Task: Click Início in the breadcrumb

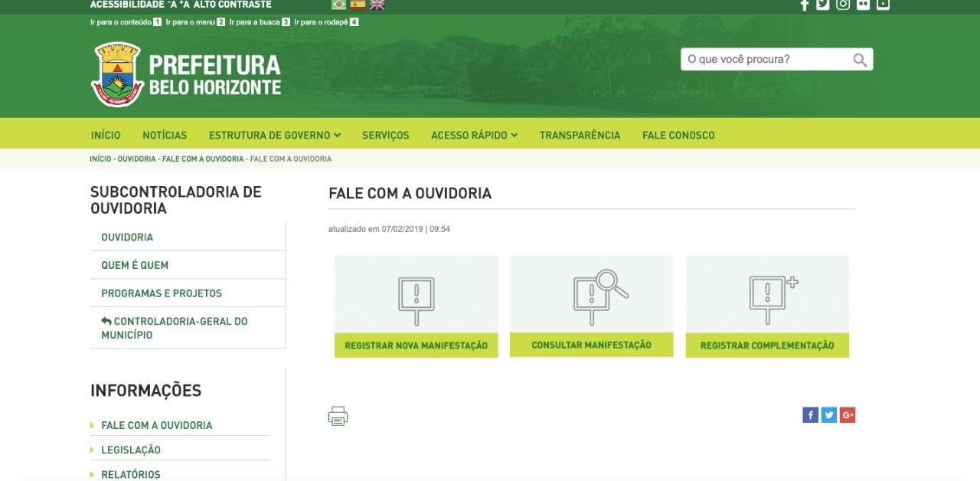Action: coord(100,159)
